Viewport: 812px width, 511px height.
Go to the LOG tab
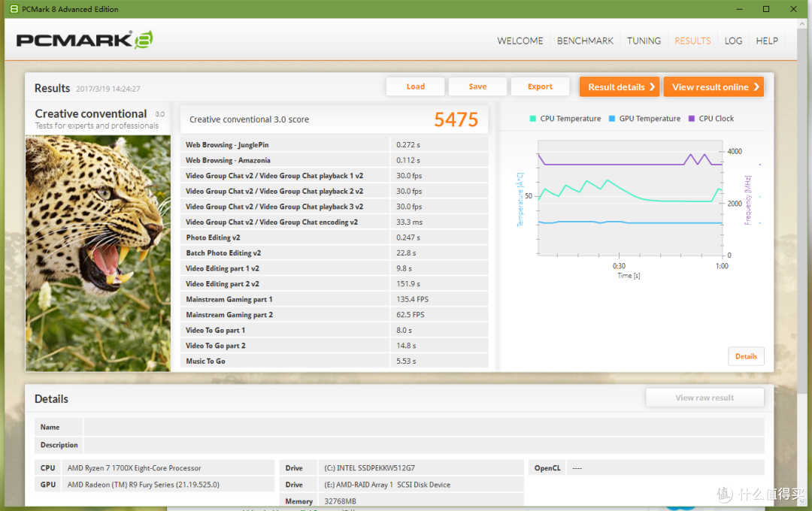(x=733, y=41)
